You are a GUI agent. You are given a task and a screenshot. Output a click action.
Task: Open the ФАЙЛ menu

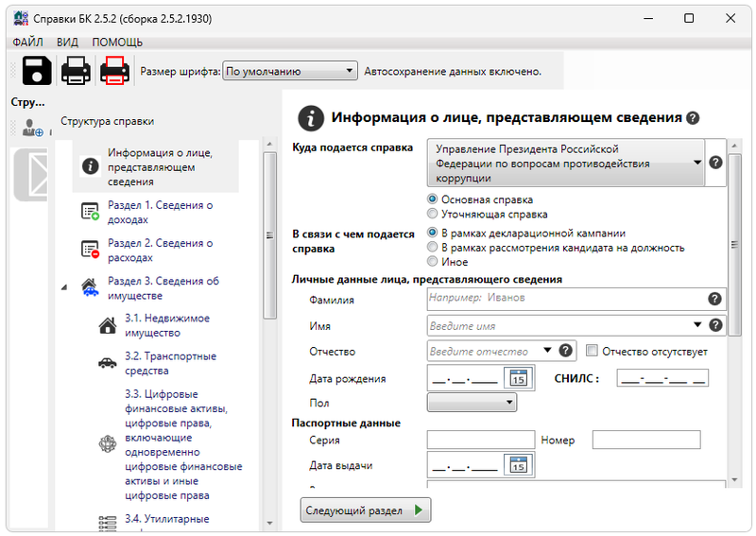(x=28, y=43)
